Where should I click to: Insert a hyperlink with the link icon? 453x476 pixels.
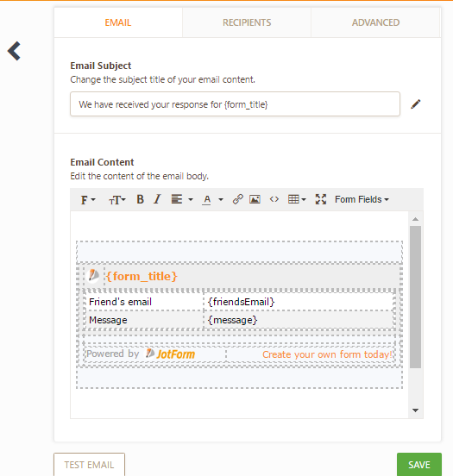(x=237, y=199)
